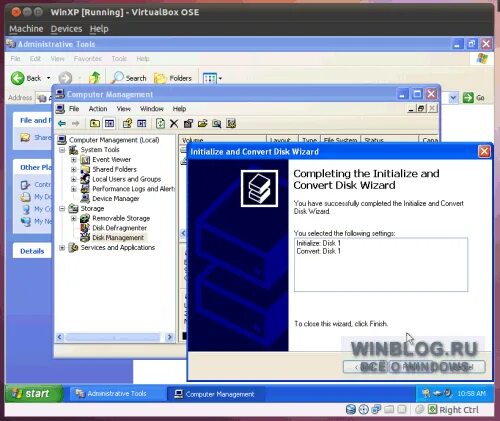Click the console tree horizontal scrollbar left arrow
500x421 pixels.
pos(60,337)
